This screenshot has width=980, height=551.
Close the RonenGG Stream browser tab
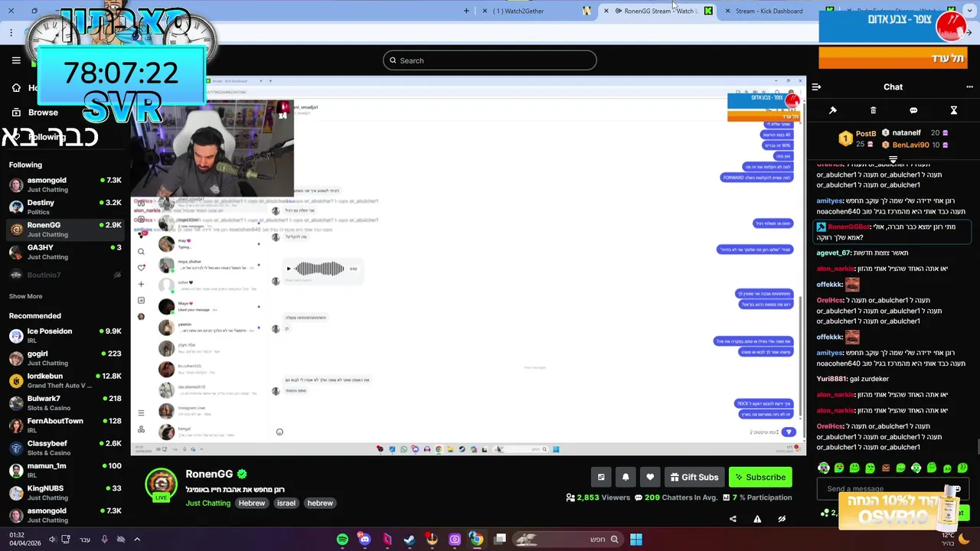[x=606, y=11]
